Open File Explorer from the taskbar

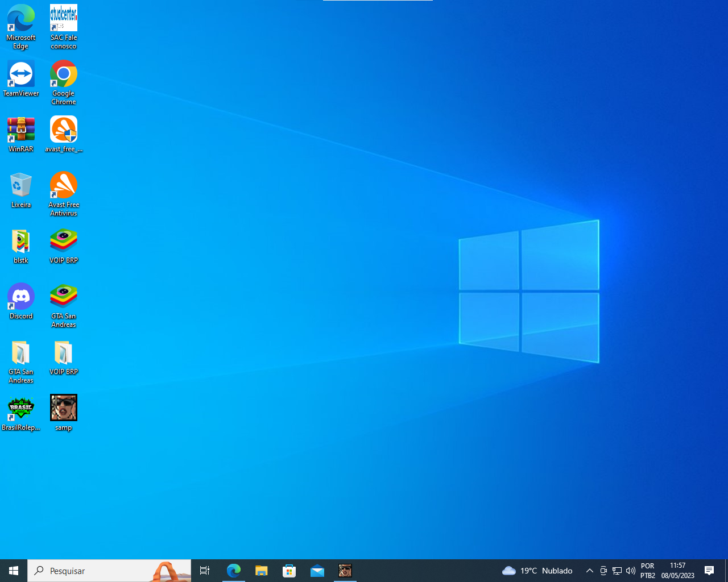261,571
